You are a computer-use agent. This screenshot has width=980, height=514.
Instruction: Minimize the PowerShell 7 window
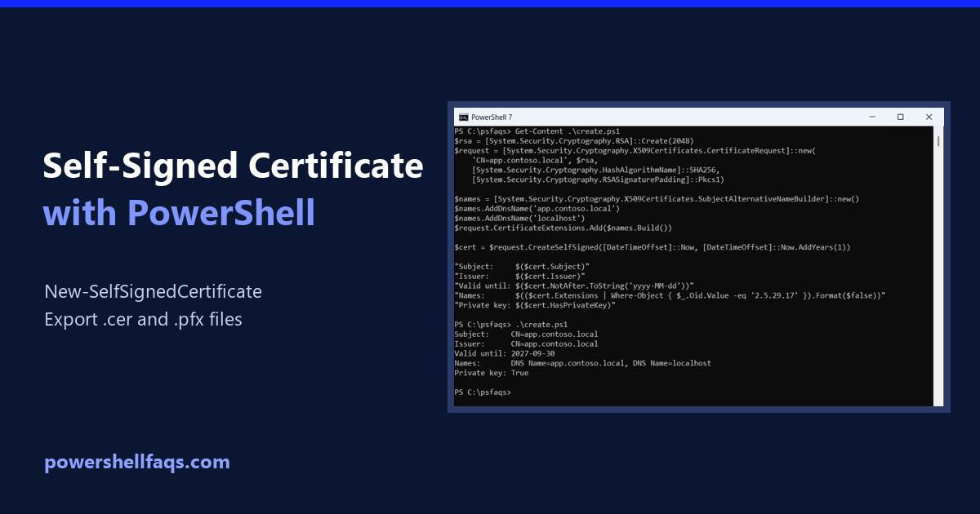tap(871, 117)
